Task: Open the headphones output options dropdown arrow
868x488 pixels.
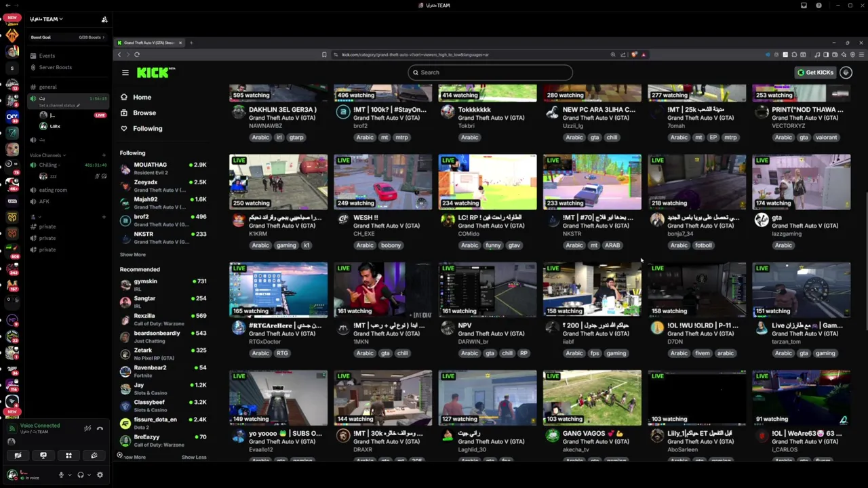Action: [x=88, y=475]
